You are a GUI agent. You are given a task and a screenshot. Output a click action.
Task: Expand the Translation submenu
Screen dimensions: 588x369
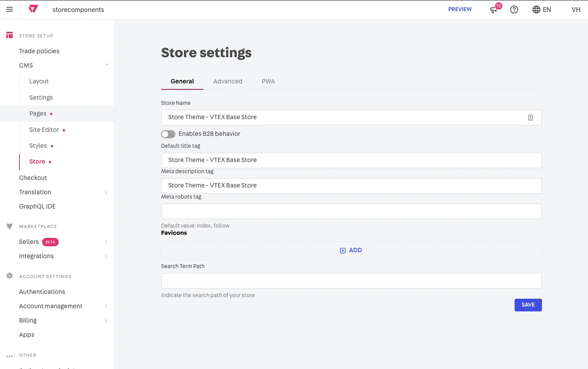[x=106, y=192]
